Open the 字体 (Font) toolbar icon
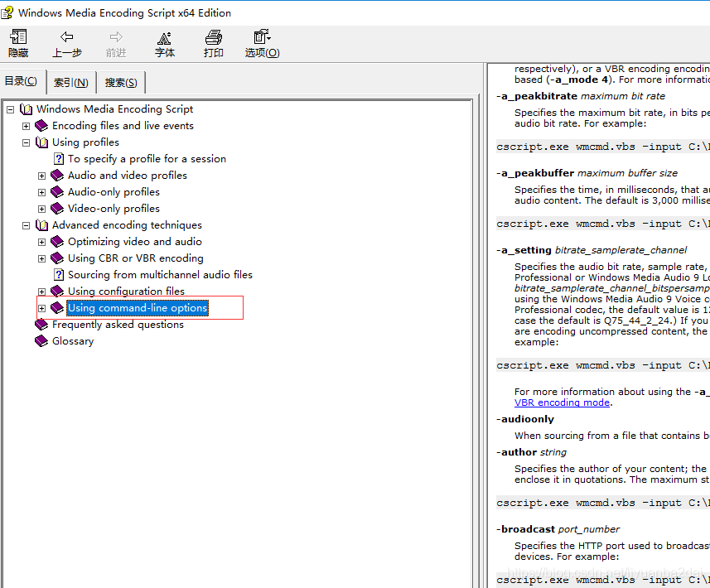710x588 pixels. [x=164, y=38]
